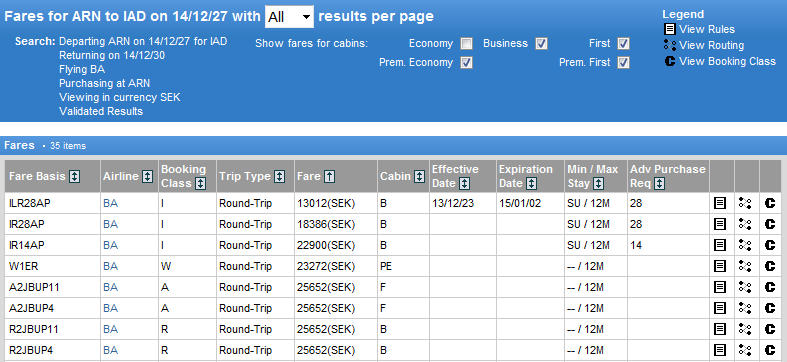
Task: Sort by Airline column
Action: pyautogui.click(x=148, y=176)
